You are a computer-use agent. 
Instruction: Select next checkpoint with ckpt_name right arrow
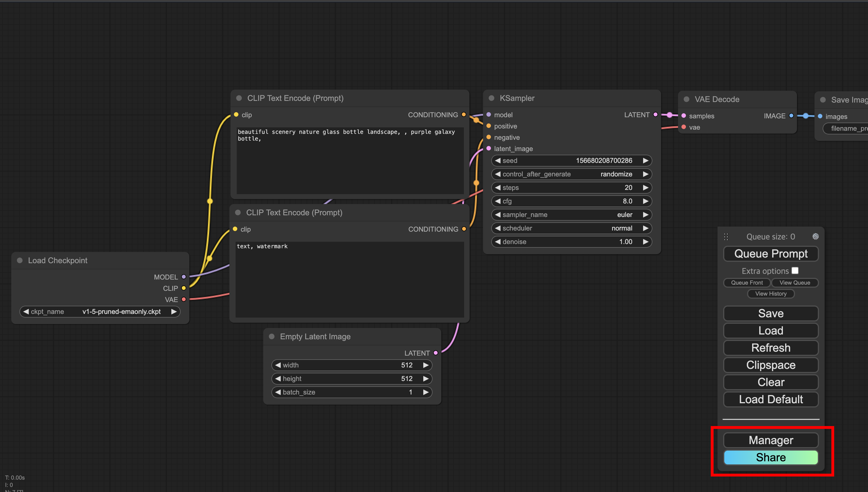point(174,312)
